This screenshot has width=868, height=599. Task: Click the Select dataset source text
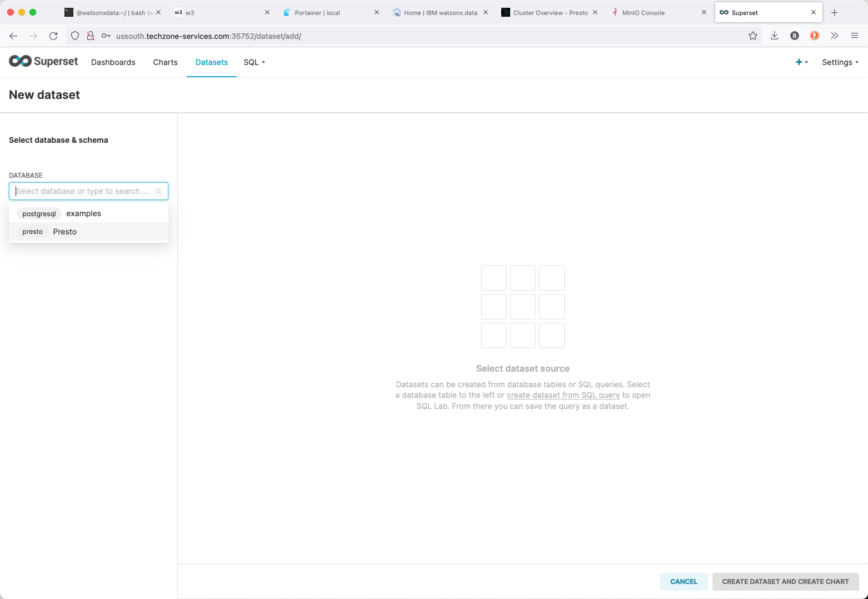coord(522,368)
